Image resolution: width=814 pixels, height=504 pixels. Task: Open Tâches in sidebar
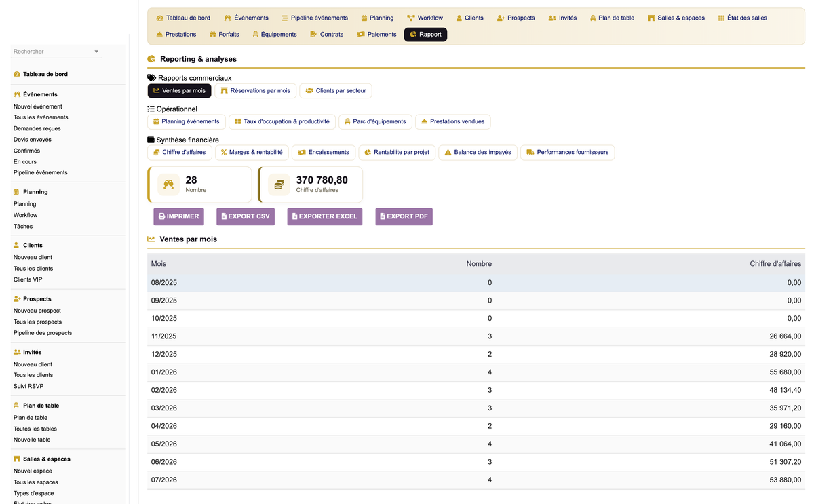[23, 226]
